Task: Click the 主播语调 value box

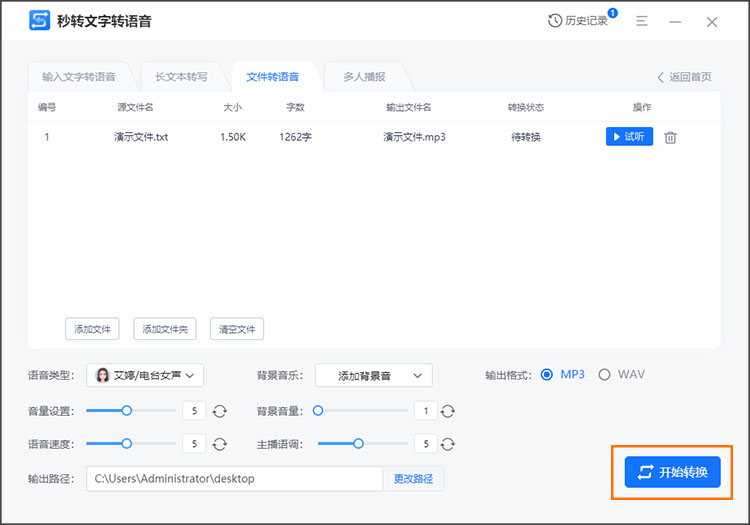Action: [x=426, y=444]
